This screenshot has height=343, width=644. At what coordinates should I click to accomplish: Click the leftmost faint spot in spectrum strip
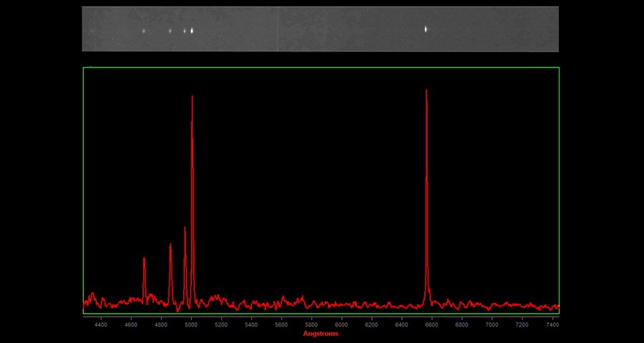pos(144,31)
